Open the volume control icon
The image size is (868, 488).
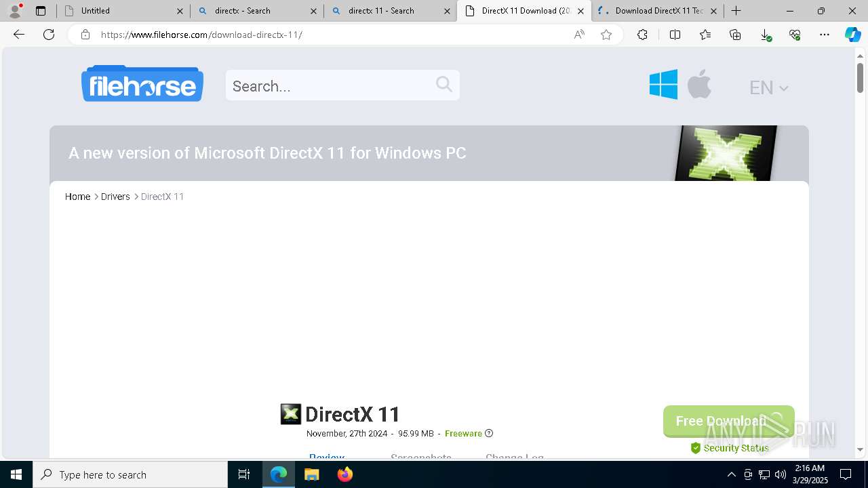coord(781,474)
